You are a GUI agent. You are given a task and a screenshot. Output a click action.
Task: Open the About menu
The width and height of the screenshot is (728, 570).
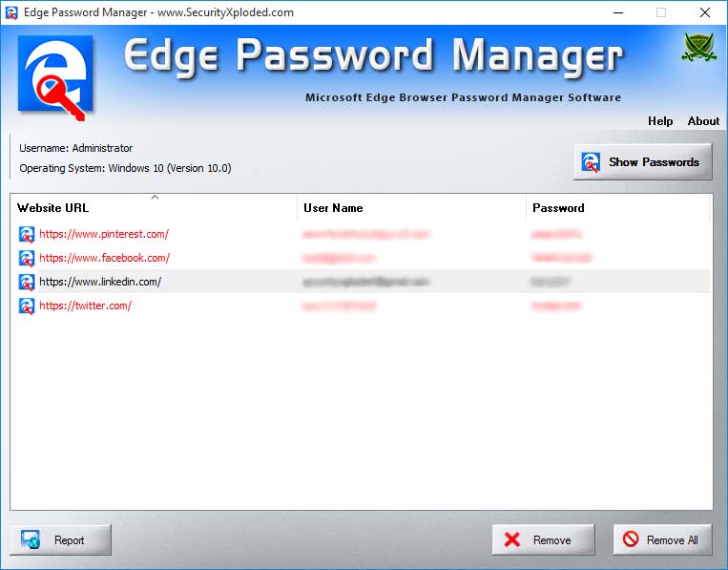coord(703,121)
